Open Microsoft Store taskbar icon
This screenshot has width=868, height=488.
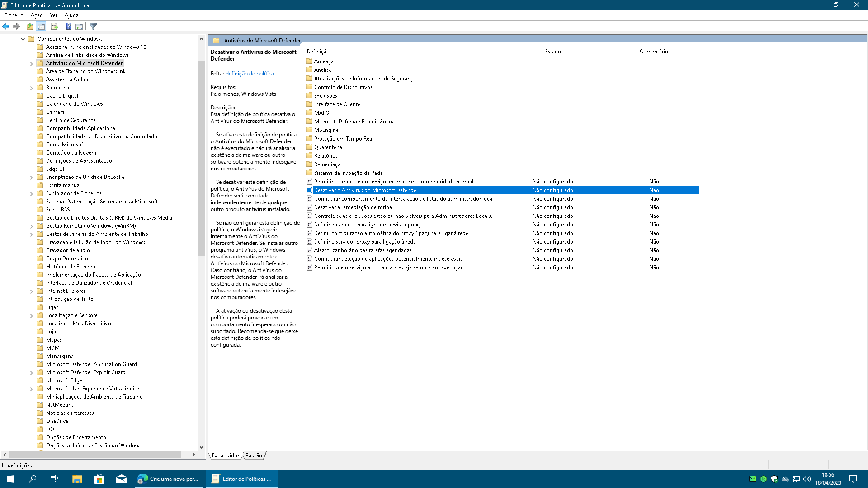[x=99, y=479]
